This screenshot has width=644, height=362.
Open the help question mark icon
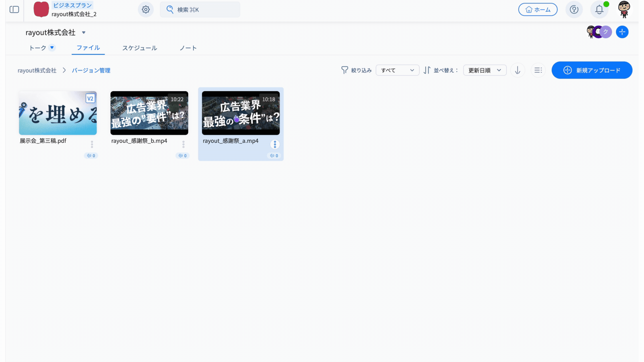(574, 9)
